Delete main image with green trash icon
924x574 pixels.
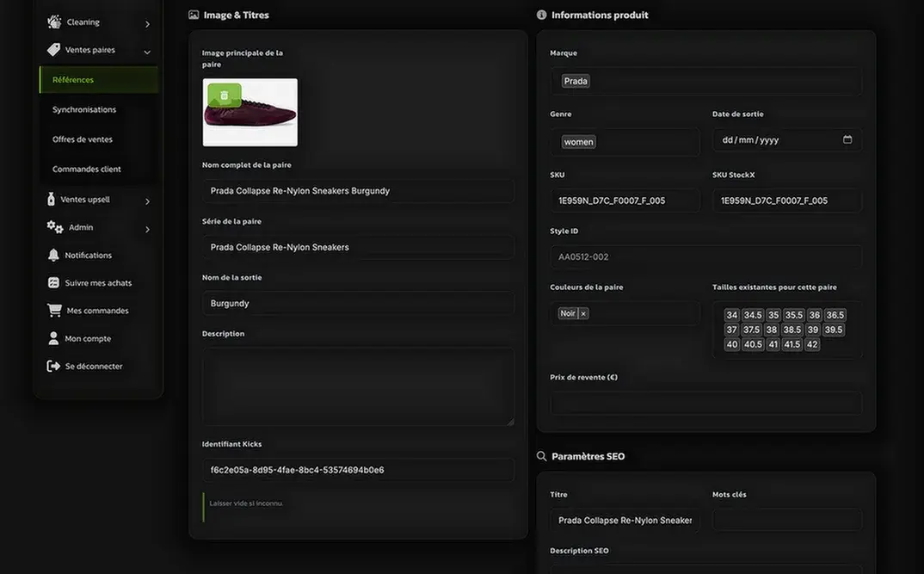click(x=224, y=96)
